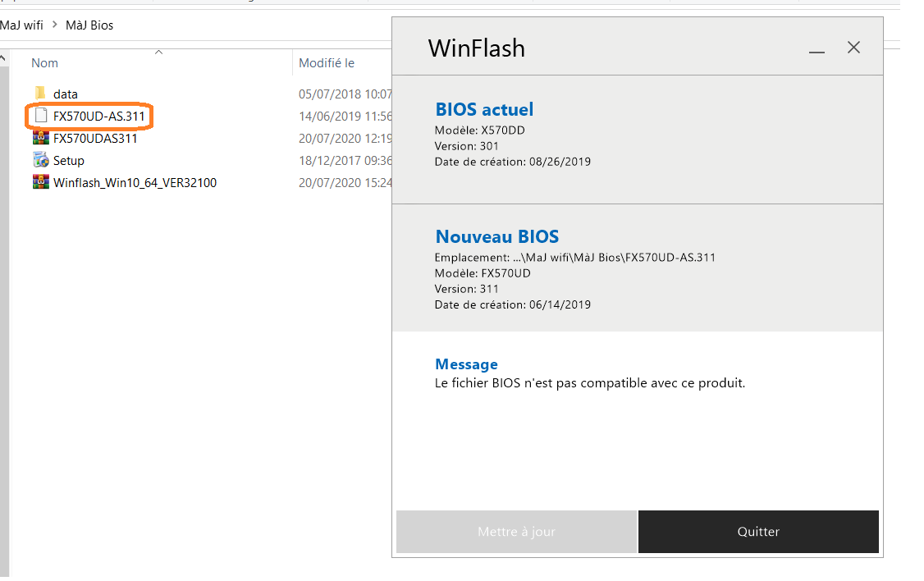
Task: Sort files by the Nom column header
Action: point(45,63)
